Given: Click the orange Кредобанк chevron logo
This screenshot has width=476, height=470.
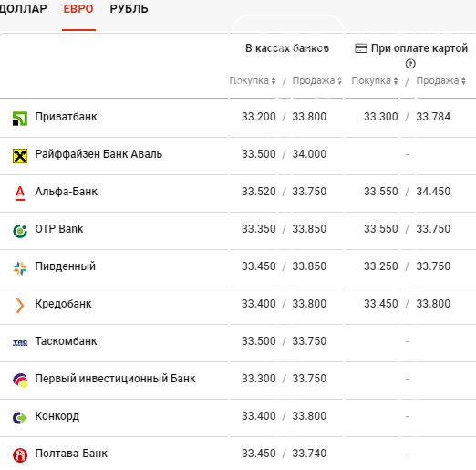Looking at the screenshot, I should (x=20, y=306).
